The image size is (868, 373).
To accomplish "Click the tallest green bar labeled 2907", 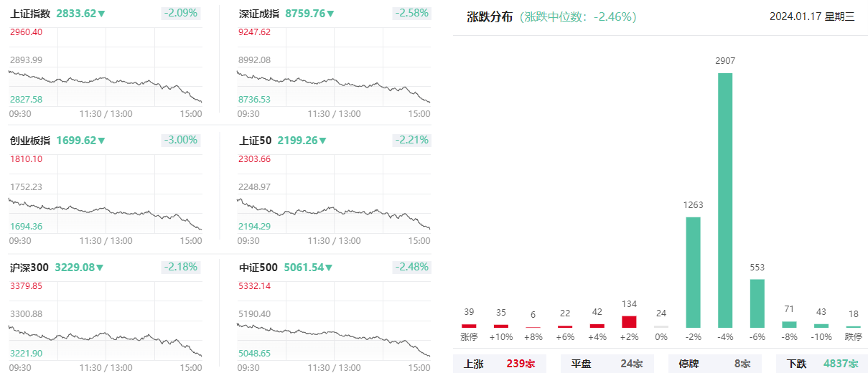I will [725, 200].
